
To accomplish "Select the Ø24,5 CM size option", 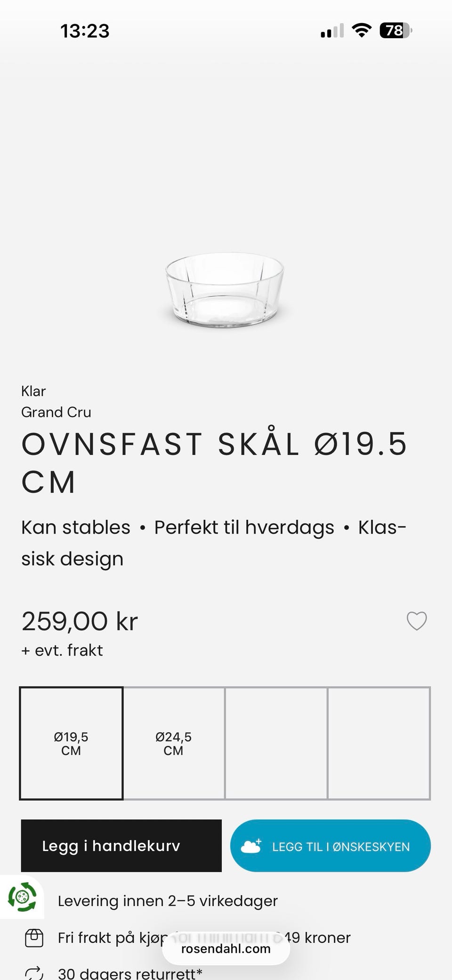I will pos(174,743).
